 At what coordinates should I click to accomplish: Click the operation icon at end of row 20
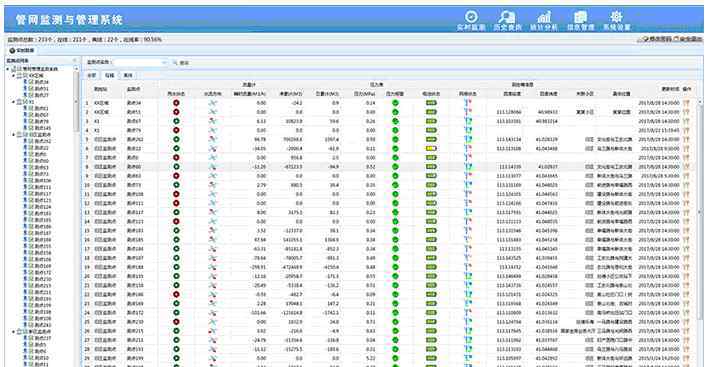click(687, 276)
